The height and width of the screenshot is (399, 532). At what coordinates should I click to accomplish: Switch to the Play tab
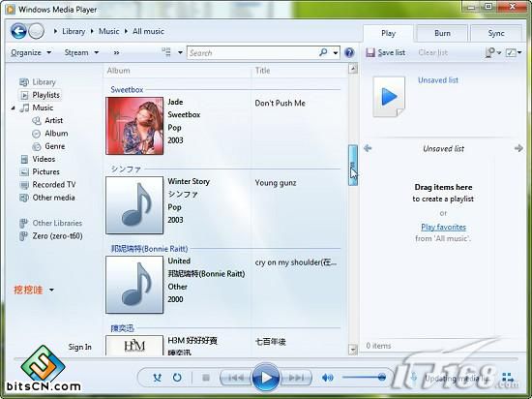click(x=388, y=33)
